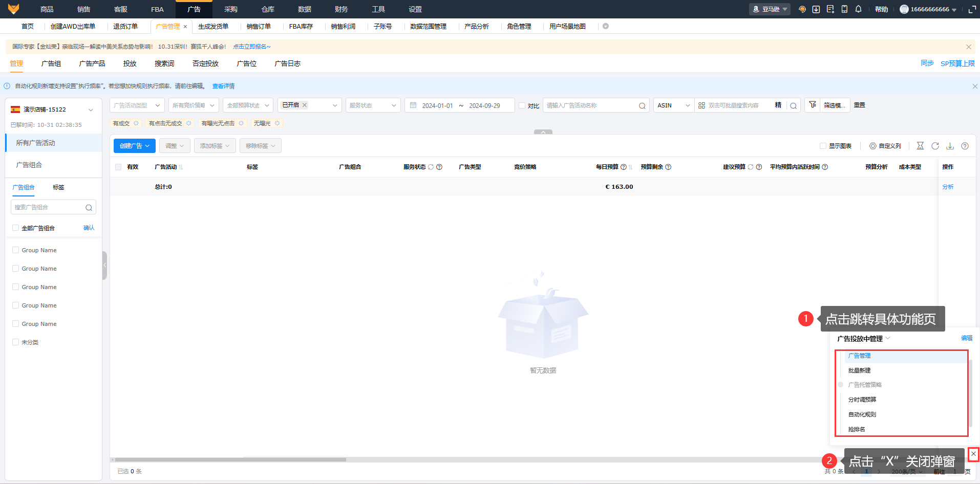Screen dimensions: 980x484
Task: Toggle fullscreen with the expand icon
Action: 972,9
